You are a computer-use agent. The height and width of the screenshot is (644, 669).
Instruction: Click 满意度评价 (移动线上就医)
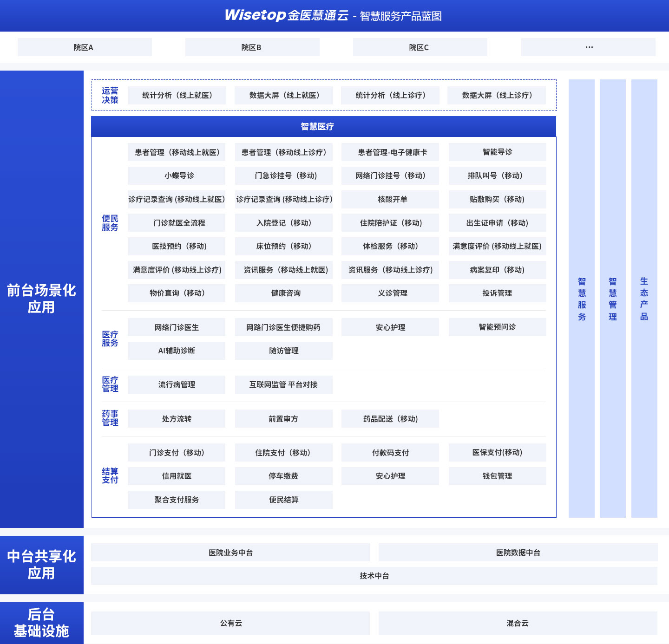tap(498, 246)
